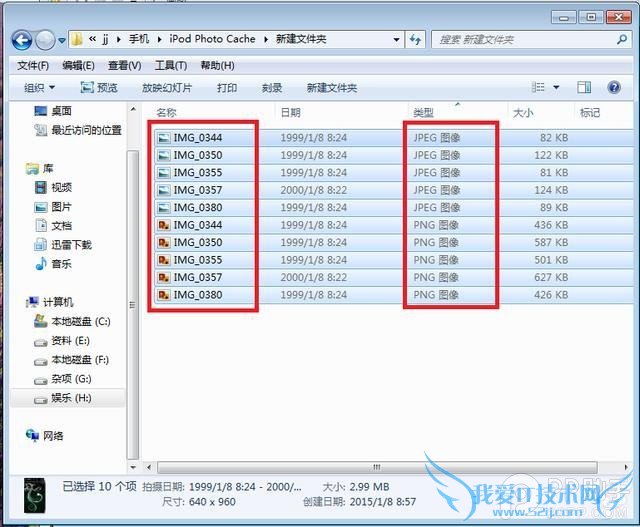
Task: Sort by the 标记 column header
Action: point(590,112)
